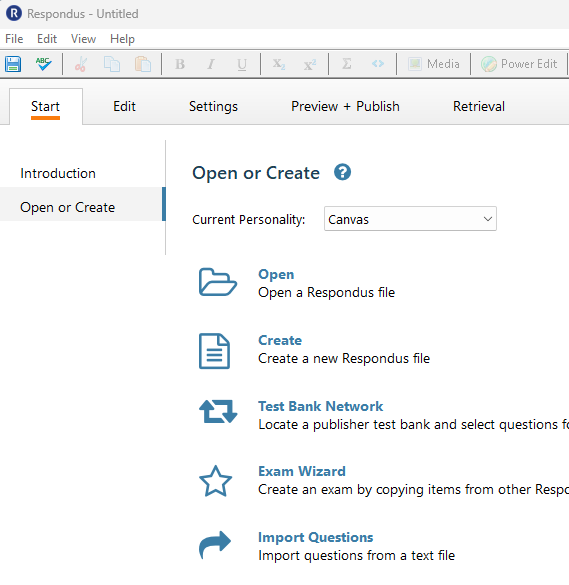The height and width of the screenshot is (585, 569).
Task: Toggle Italic formatting in the toolbar
Action: point(211,64)
